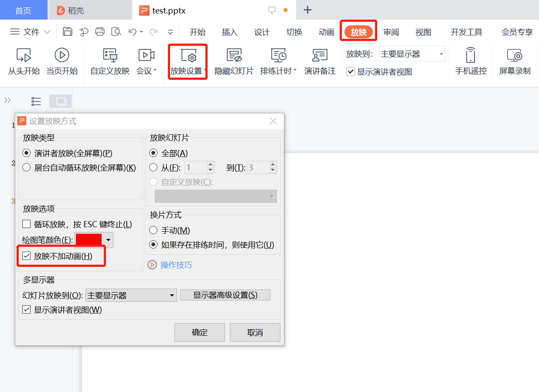Image resolution: width=539 pixels, height=392 pixels.
Task: Click the 当页开始 icon to present current slide
Action: (62, 61)
